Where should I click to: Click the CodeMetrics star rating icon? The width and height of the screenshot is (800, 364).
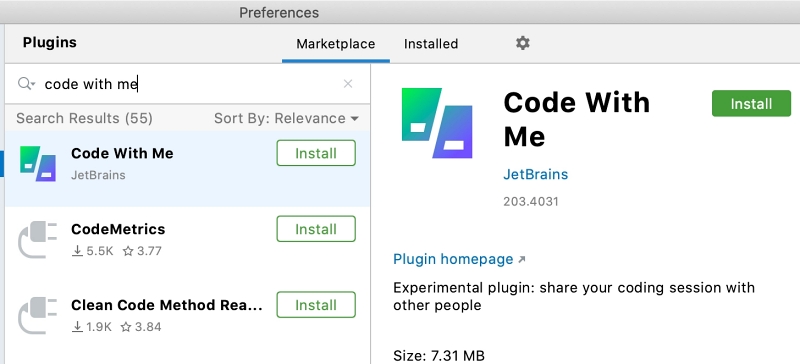(x=128, y=251)
